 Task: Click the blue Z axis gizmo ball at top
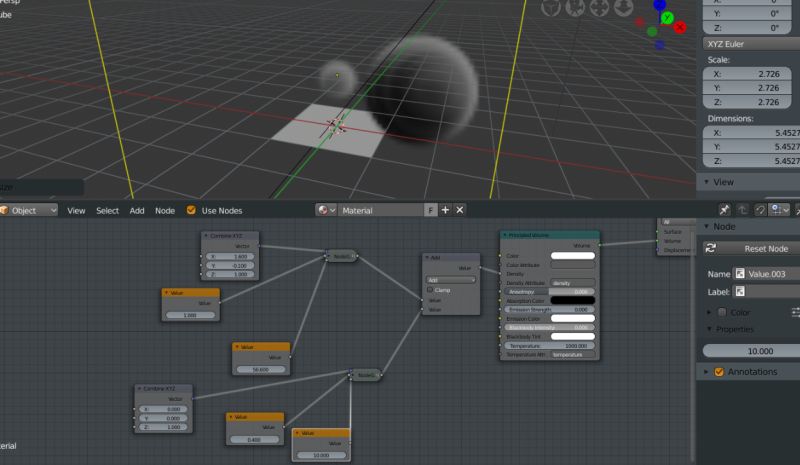[660, 5]
